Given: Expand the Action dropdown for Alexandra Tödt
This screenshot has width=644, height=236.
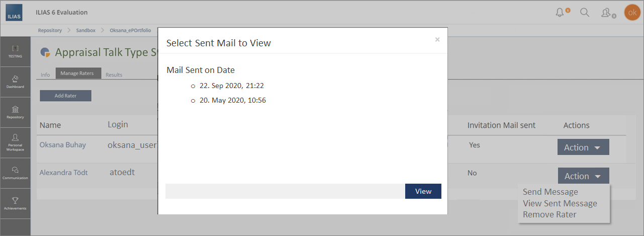Looking at the screenshot, I should coord(583,176).
